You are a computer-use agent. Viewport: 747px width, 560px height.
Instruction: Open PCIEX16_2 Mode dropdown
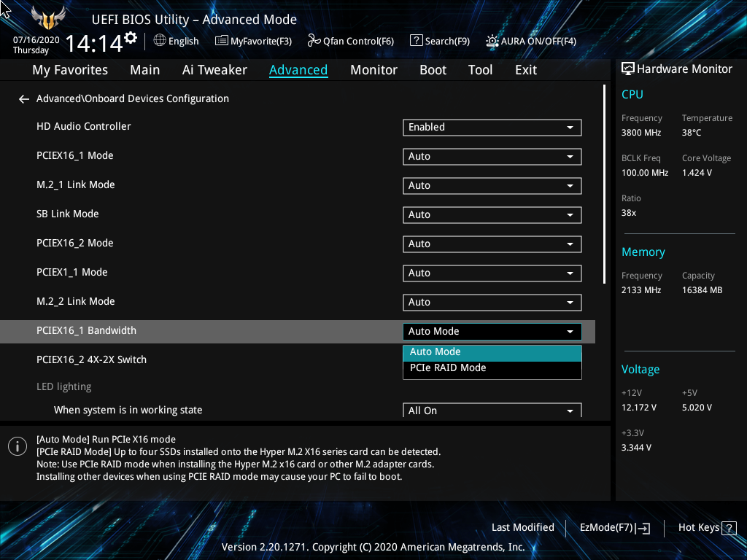tap(492, 244)
